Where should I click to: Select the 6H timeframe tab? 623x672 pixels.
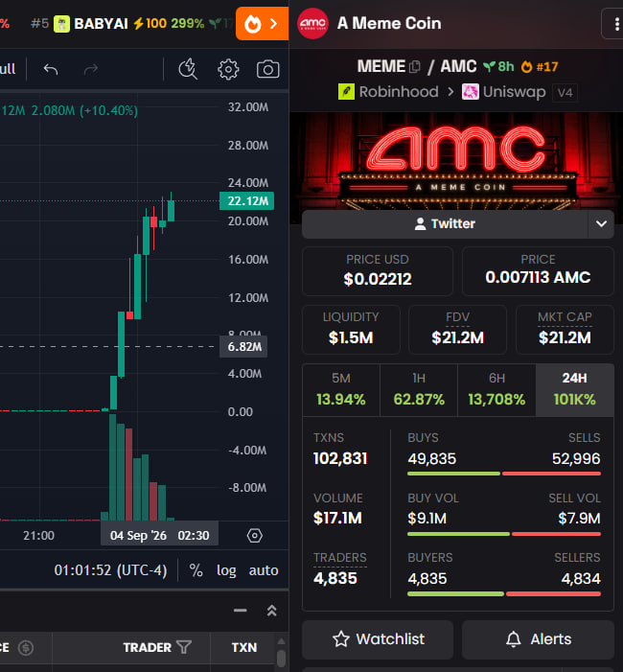click(496, 390)
